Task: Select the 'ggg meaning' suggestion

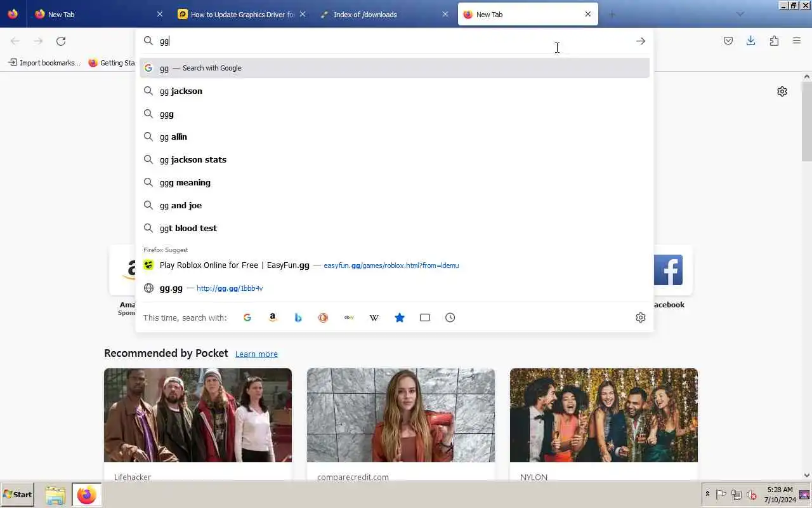Action: tap(395, 182)
